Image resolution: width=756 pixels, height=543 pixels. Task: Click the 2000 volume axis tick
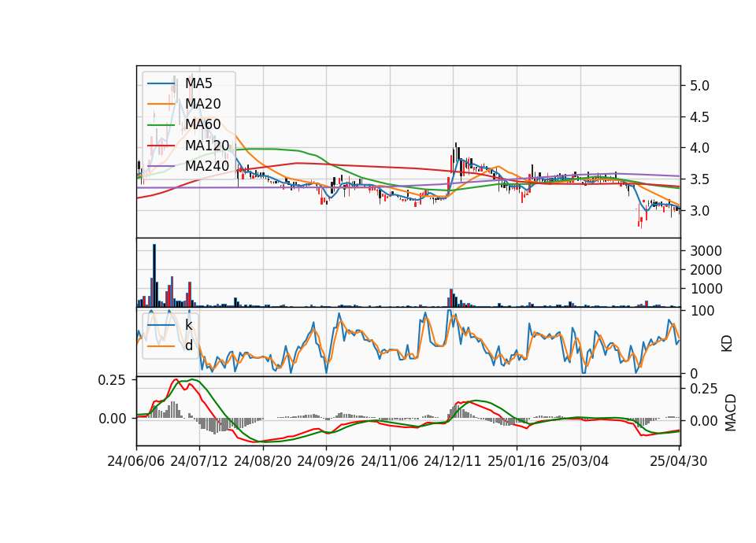coord(706,270)
